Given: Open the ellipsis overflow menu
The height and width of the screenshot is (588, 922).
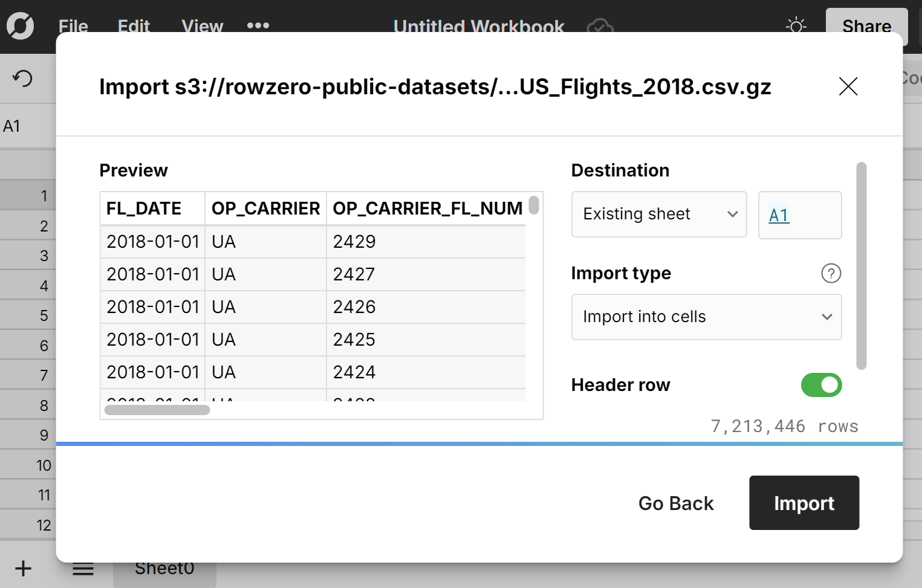Looking at the screenshot, I should coord(258,25).
